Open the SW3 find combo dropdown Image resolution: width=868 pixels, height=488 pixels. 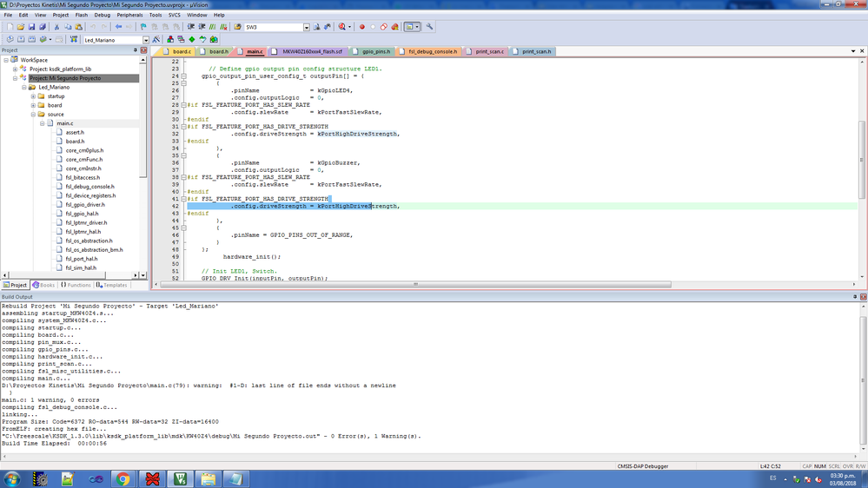pos(307,27)
